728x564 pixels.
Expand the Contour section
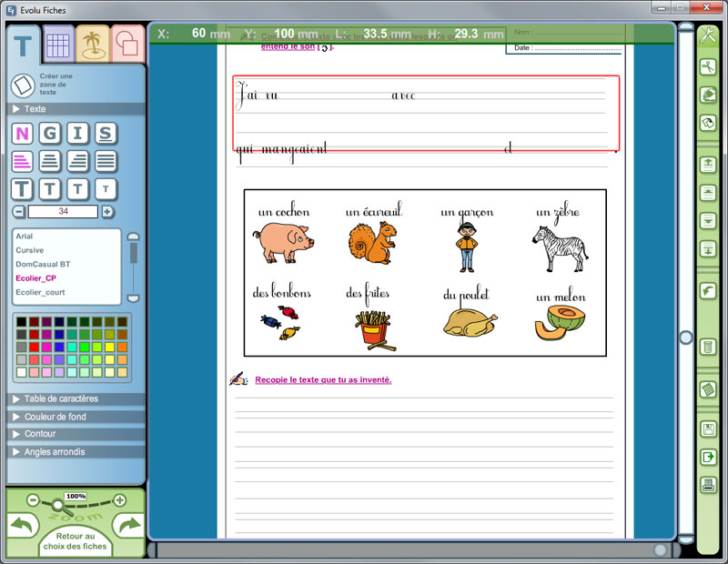click(40, 434)
